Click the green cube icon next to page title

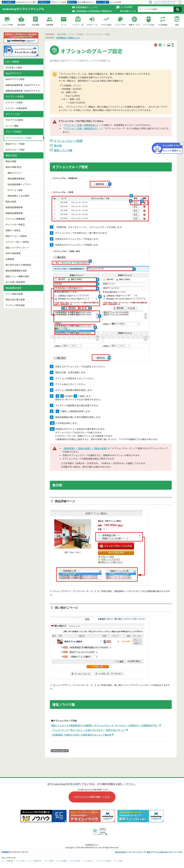[54, 50]
